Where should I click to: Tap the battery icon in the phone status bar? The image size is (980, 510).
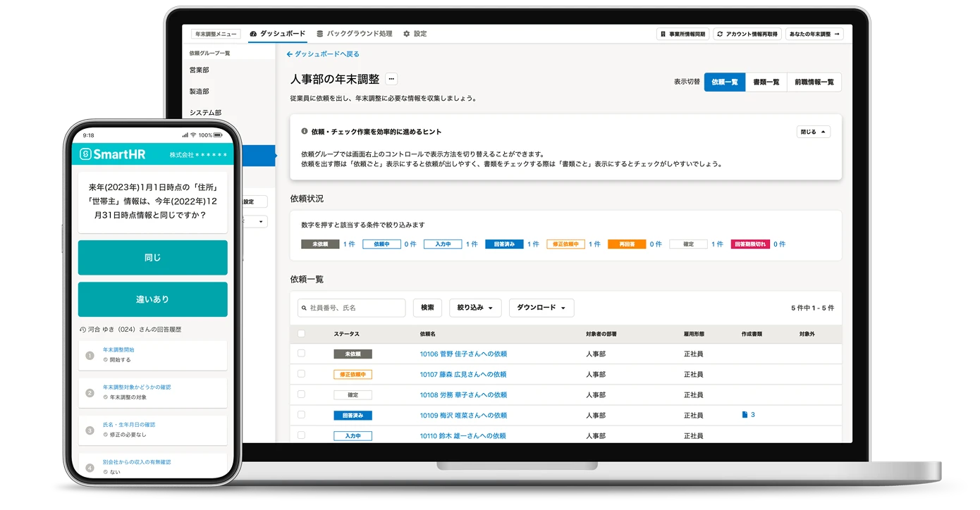click(219, 135)
